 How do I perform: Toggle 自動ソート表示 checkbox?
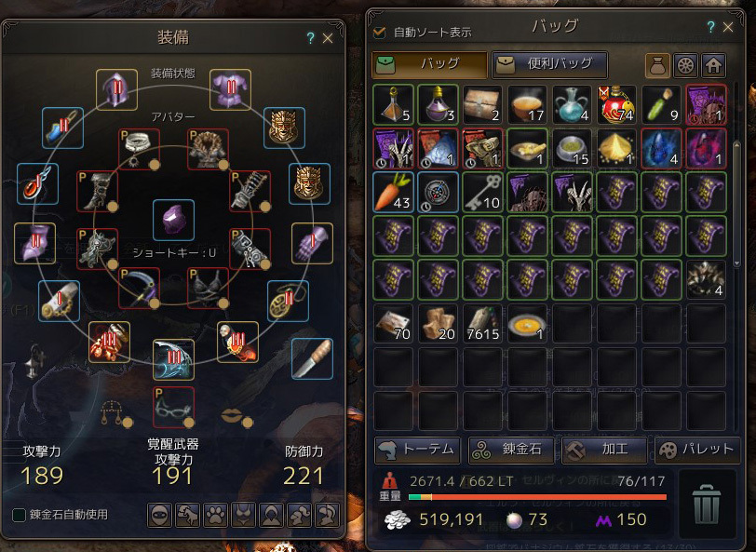pyautogui.click(x=380, y=33)
